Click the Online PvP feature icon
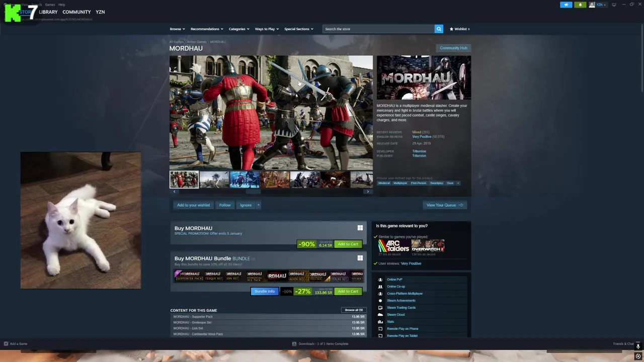644x362 pixels. [380, 280]
